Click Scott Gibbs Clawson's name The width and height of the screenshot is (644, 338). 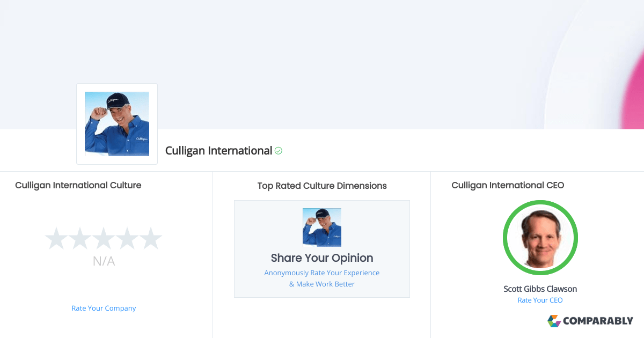coord(540,289)
